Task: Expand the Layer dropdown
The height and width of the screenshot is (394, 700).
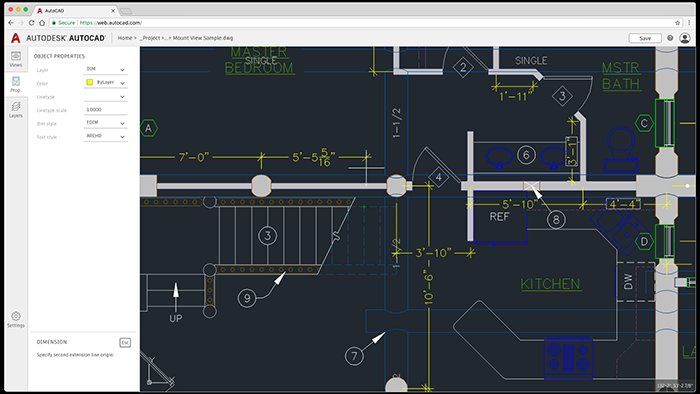Action: click(105, 69)
